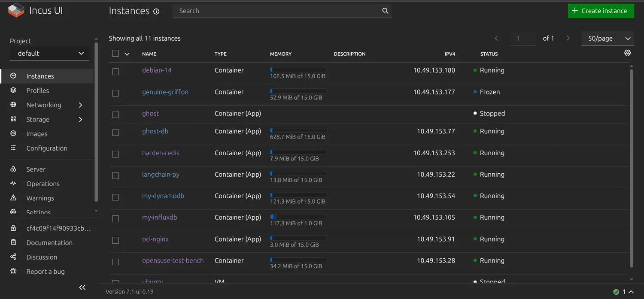644x299 pixels.
Task: Click the Discussion share icon
Action: point(13,257)
